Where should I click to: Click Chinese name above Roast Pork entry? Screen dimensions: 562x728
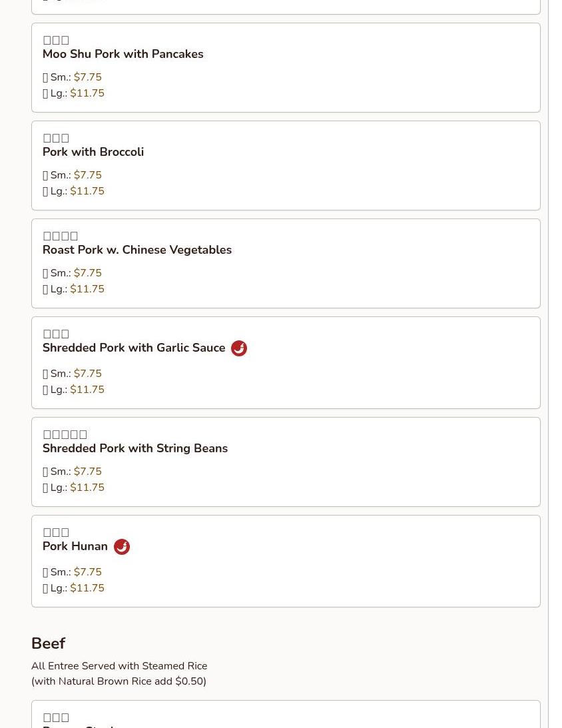pyautogui.click(x=61, y=236)
